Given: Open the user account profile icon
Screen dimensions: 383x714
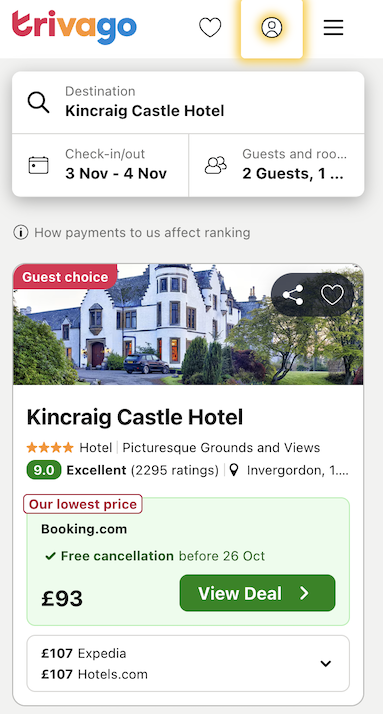Looking at the screenshot, I should [272, 27].
